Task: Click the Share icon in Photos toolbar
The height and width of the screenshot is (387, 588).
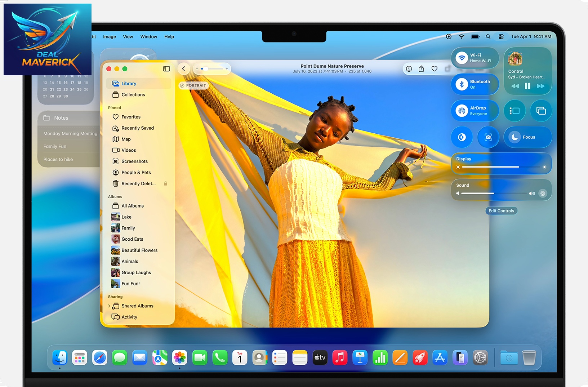Action: [x=421, y=69]
